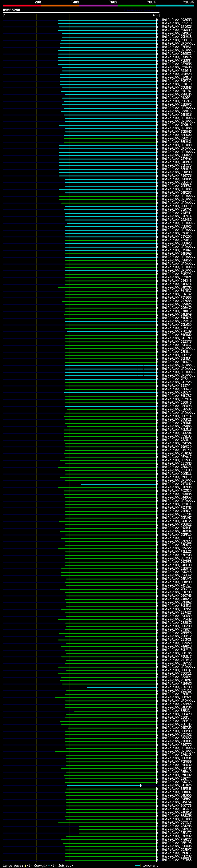Select hit label UniRef100_C1E8P6
The image size is (197, 868).
tap(177, 104)
